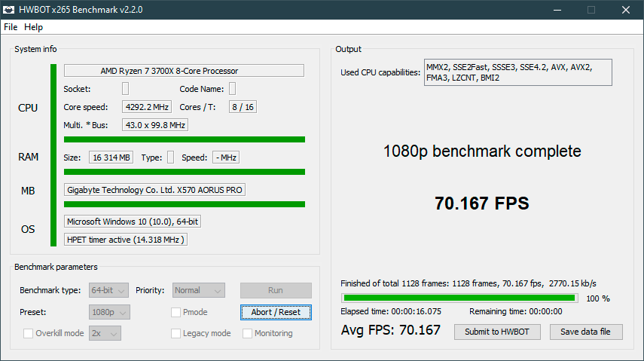Expand the Benchmark type 64-bit dropdown
This screenshot has height=361, width=644.
pyautogui.click(x=108, y=290)
